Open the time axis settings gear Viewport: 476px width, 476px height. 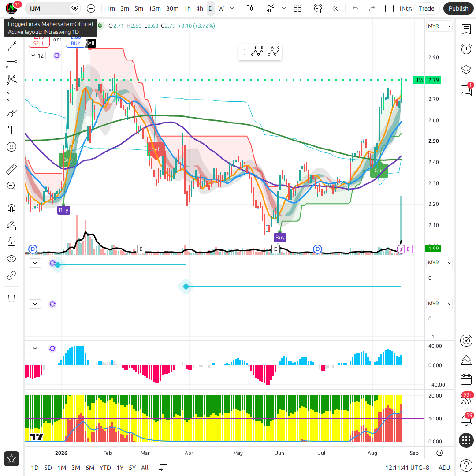(x=439, y=453)
